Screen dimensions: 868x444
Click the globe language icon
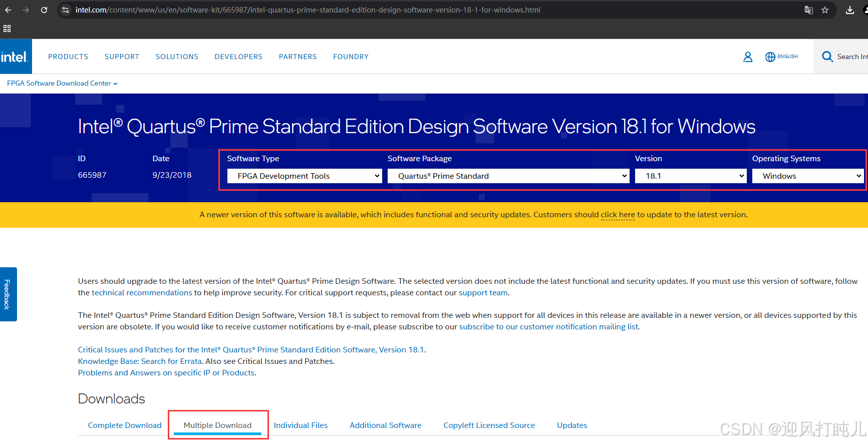770,57
